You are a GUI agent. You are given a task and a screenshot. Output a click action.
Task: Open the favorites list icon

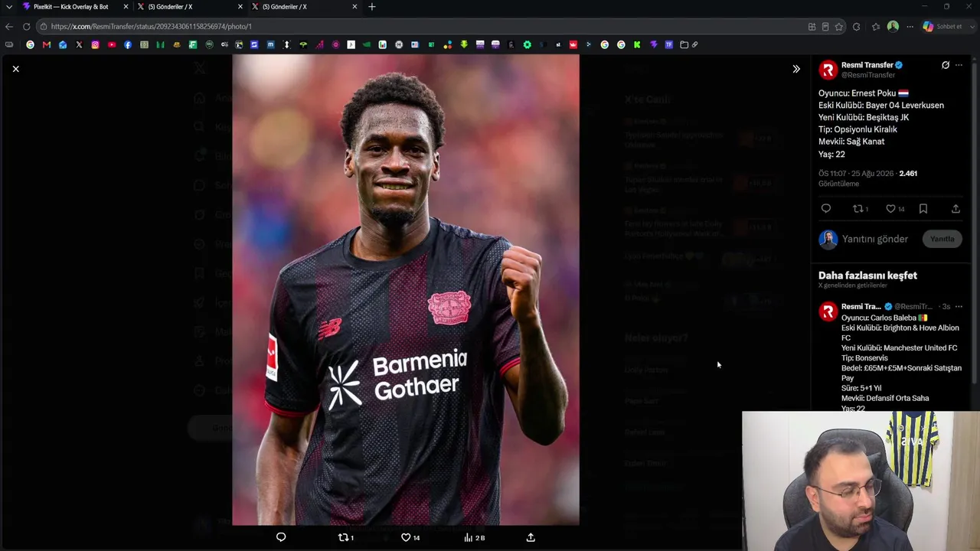(x=876, y=26)
